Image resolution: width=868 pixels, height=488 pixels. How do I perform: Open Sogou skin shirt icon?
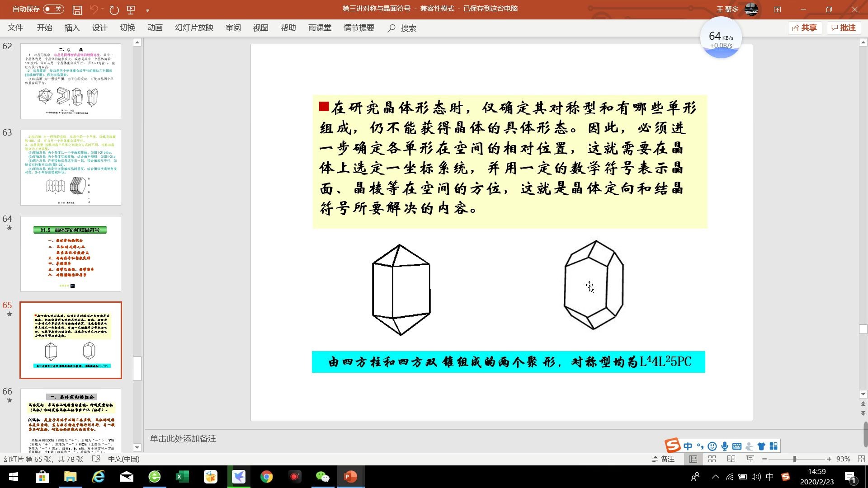tap(761, 446)
